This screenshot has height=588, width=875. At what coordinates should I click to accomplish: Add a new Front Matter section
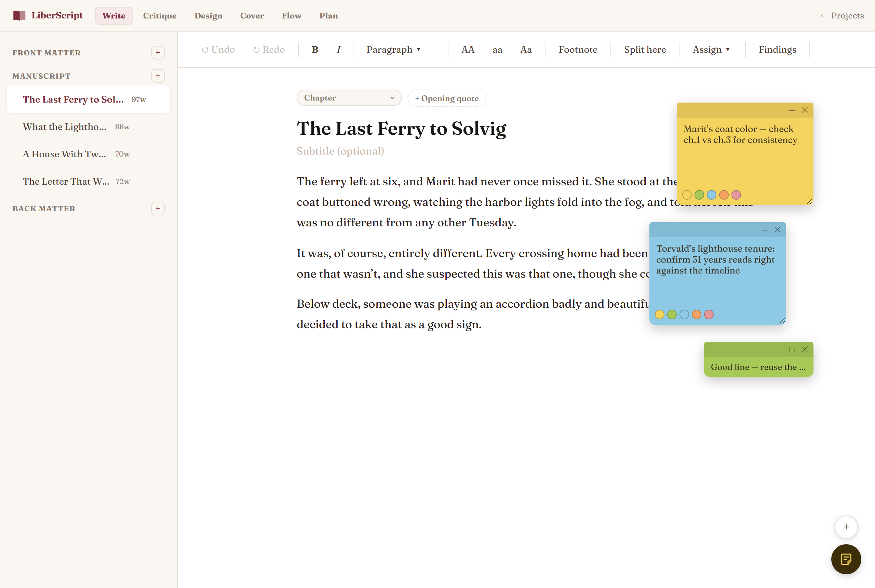click(158, 53)
